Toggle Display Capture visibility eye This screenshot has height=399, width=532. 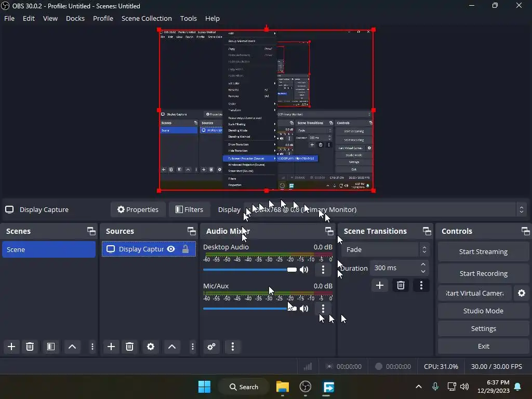pyautogui.click(x=171, y=249)
